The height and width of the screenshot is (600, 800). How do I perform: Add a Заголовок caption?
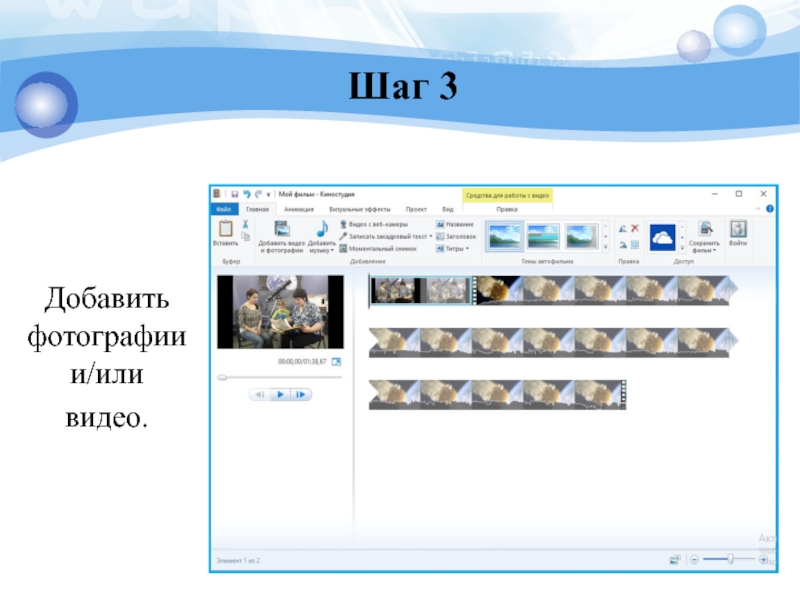(x=456, y=236)
